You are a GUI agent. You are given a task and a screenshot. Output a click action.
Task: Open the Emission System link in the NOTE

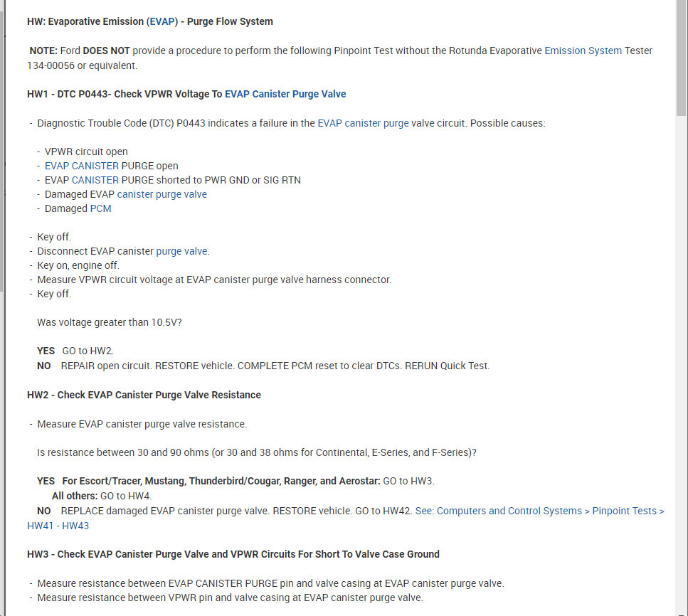click(583, 51)
